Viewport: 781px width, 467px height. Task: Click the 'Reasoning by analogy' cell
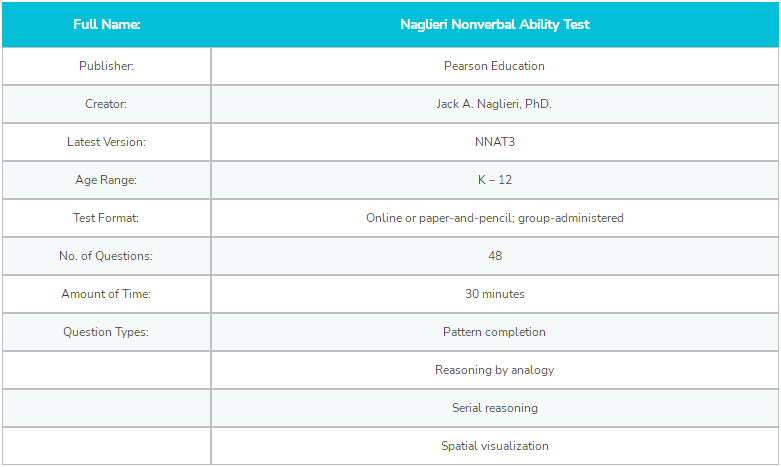click(x=495, y=370)
